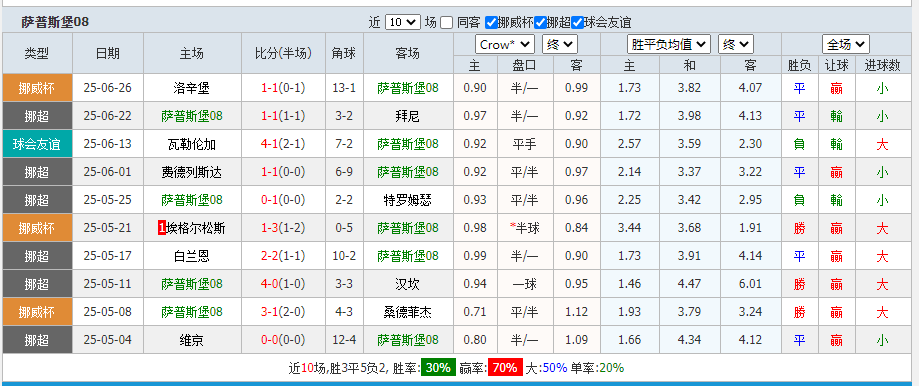The height and width of the screenshot is (386, 919).
Task: Click the 0-1(0-0) score against 特罗姆瑟
Action: point(283,200)
